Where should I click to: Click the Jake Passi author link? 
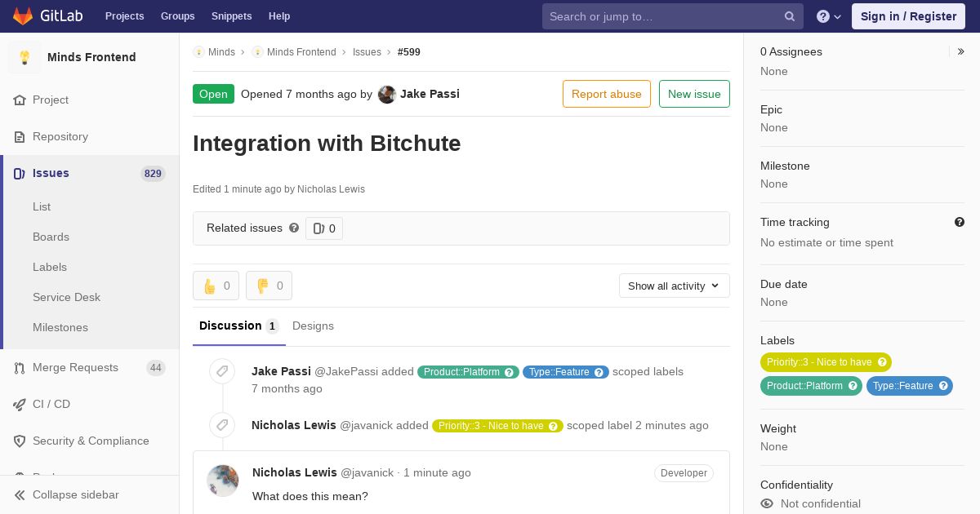tap(430, 94)
